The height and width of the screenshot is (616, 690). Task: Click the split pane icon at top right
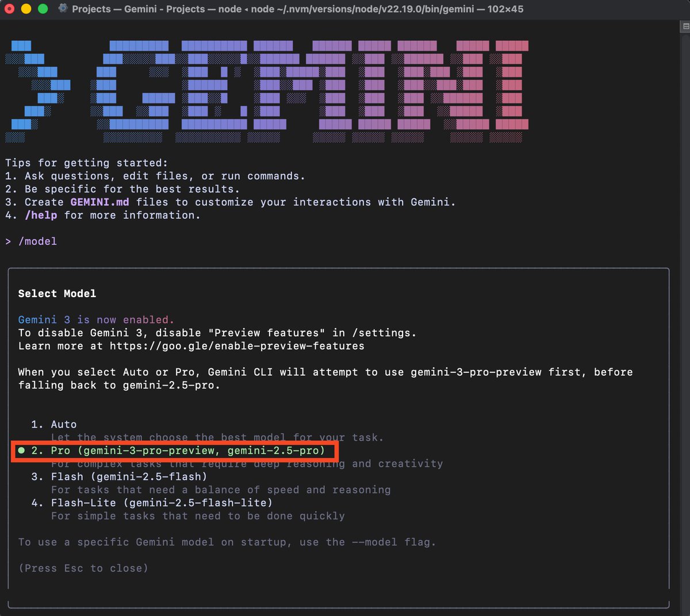click(685, 26)
